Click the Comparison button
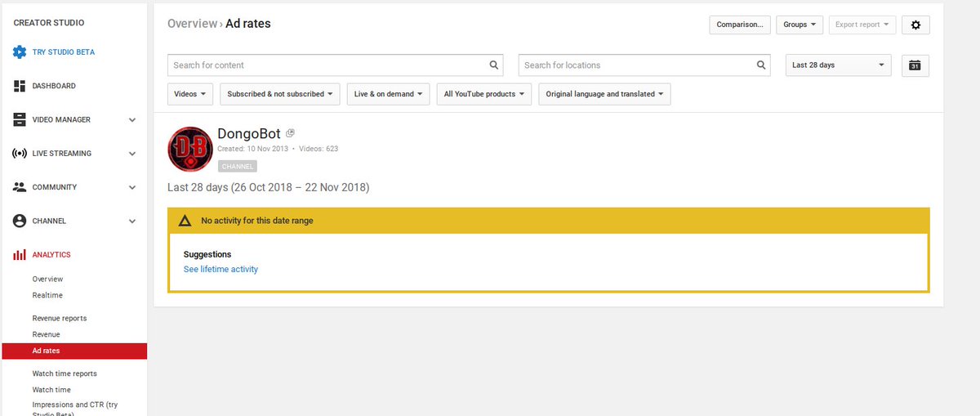The height and width of the screenshot is (416, 980). [x=740, y=25]
